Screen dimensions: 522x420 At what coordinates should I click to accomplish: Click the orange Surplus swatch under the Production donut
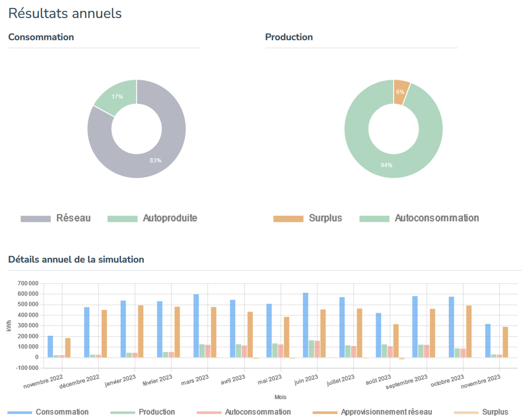coord(288,219)
